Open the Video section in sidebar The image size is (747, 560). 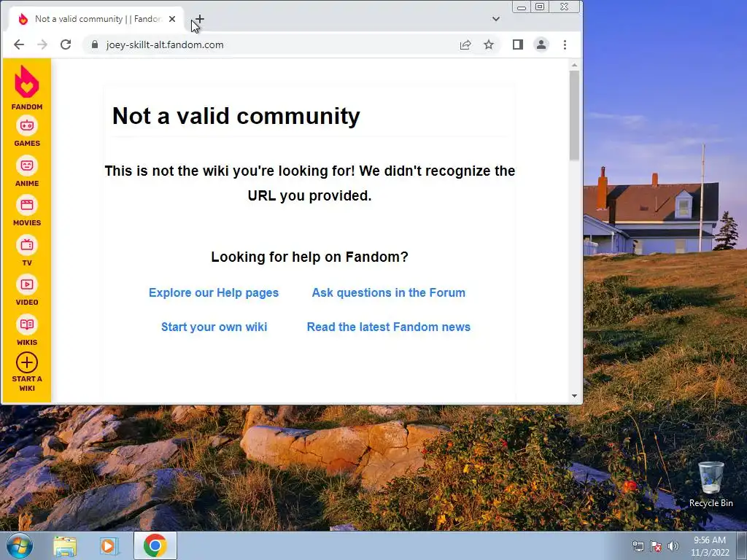tap(27, 291)
